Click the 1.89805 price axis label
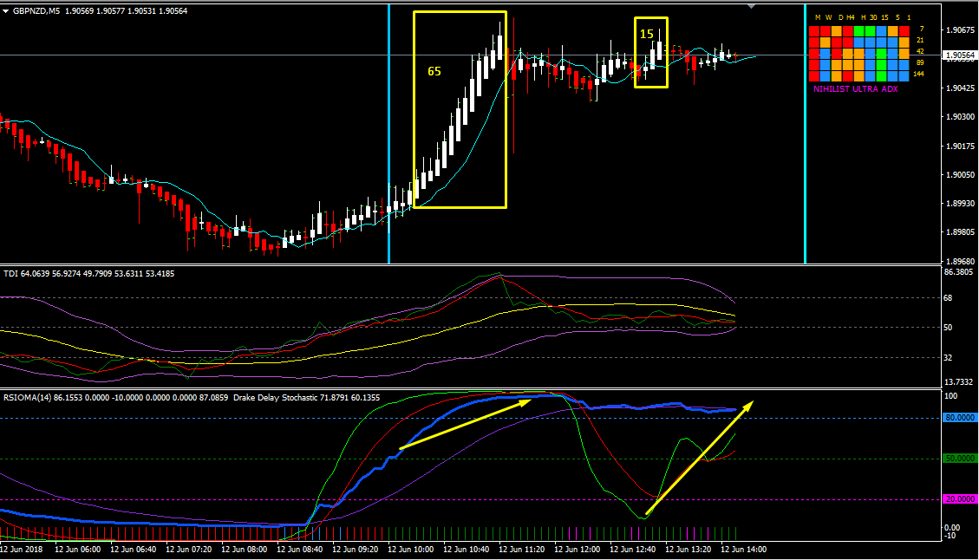 pyautogui.click(x=960, y=232)
